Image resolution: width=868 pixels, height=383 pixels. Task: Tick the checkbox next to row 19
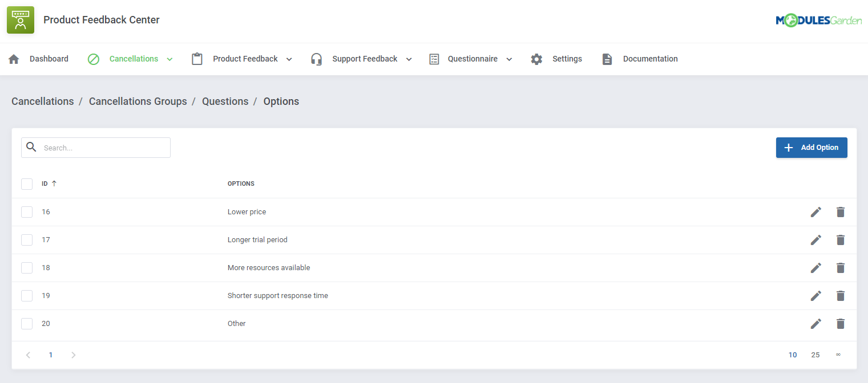tap(27, 295)
